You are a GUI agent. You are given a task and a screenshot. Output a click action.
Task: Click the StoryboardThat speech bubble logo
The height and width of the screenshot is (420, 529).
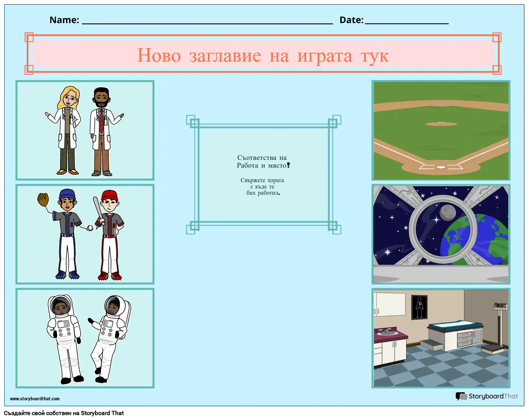pos(461,396)
